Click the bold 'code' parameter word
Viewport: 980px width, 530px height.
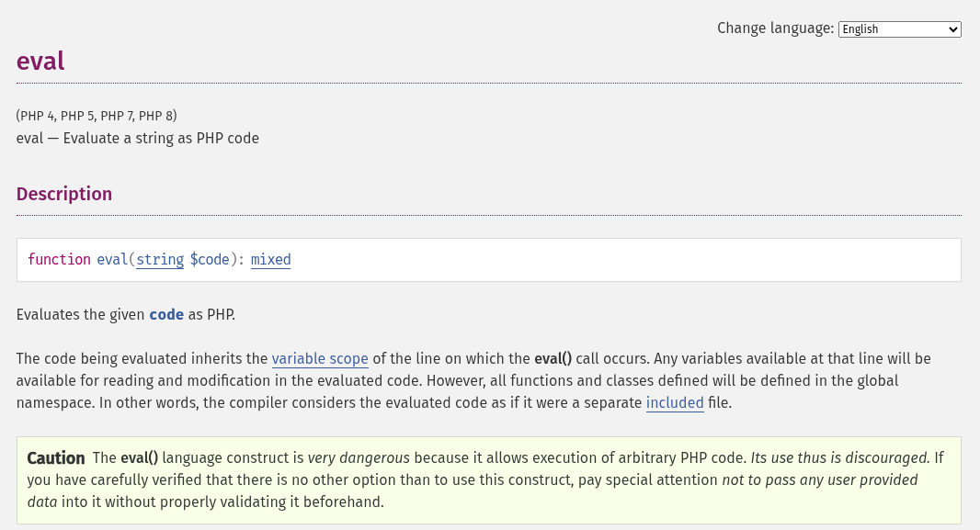pyautogui.click(x=166, y=315)
